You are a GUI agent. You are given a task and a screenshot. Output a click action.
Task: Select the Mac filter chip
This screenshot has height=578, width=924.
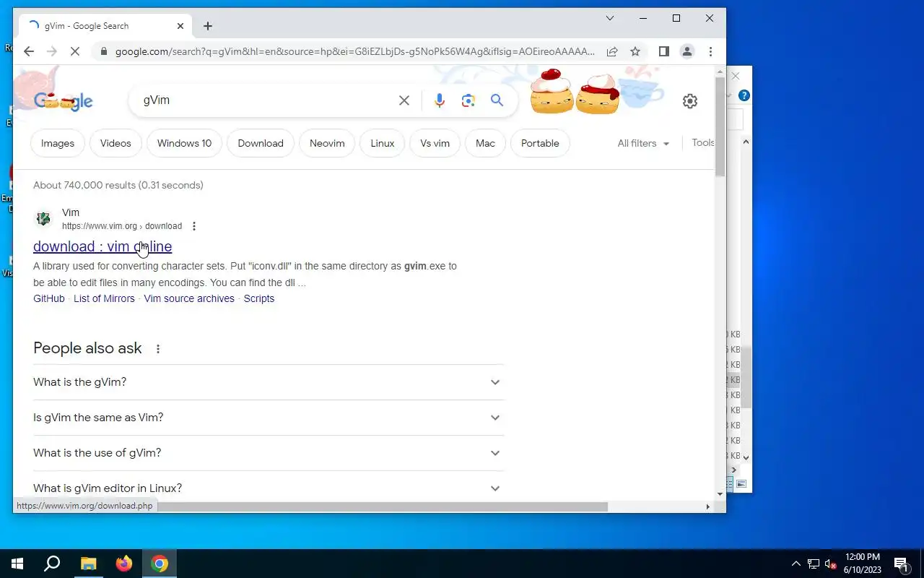[x=485, y=143]
